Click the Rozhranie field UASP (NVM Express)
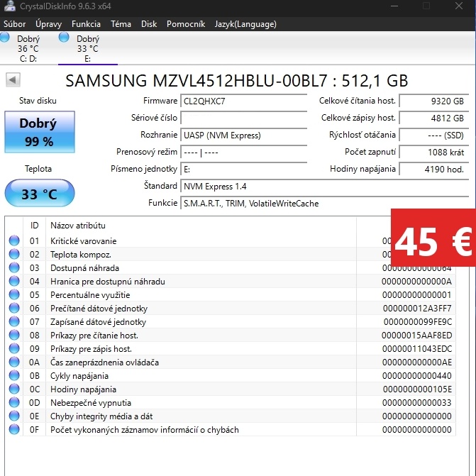Screen dimensions: 476x476 click(x=244, y=135)
